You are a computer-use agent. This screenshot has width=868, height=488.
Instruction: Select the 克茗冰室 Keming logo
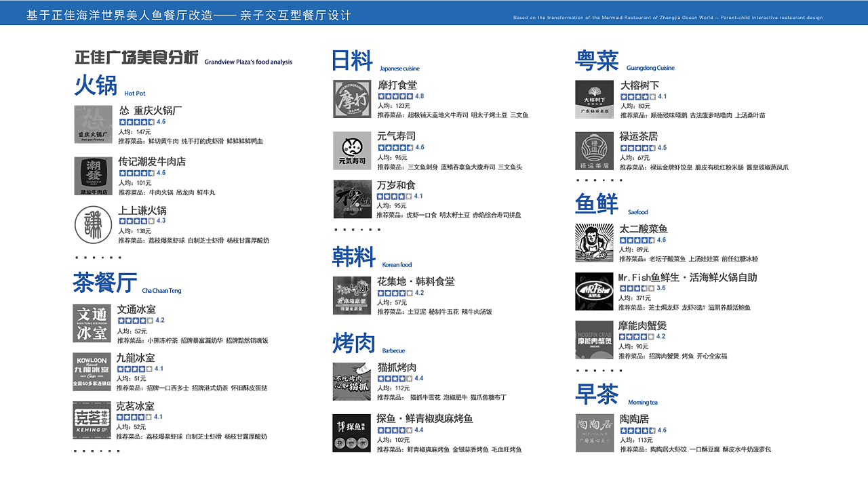pos(92,420)
